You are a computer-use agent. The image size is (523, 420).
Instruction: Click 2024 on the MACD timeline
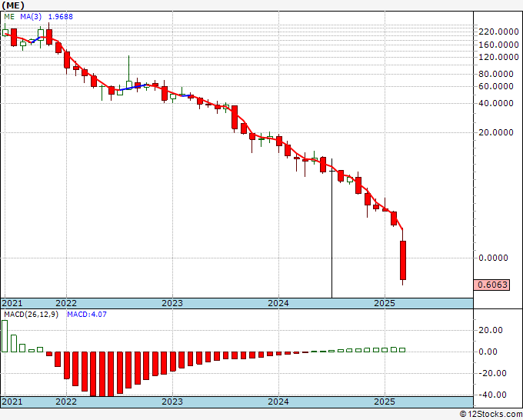click(x=278, y=402)
